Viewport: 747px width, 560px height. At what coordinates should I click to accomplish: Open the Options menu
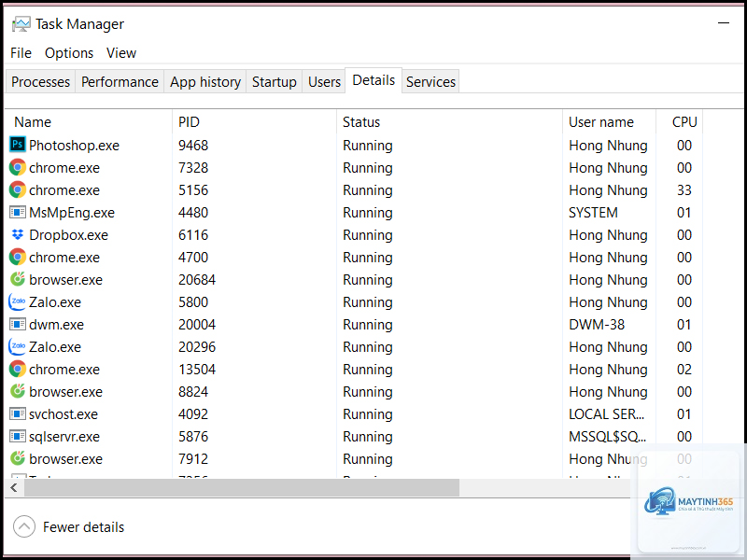coord(69,53)
